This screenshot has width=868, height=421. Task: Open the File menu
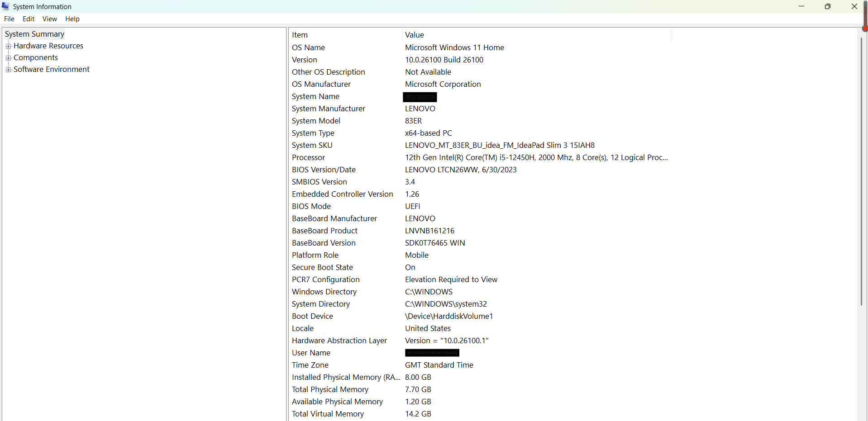click(x=9, y=19)
